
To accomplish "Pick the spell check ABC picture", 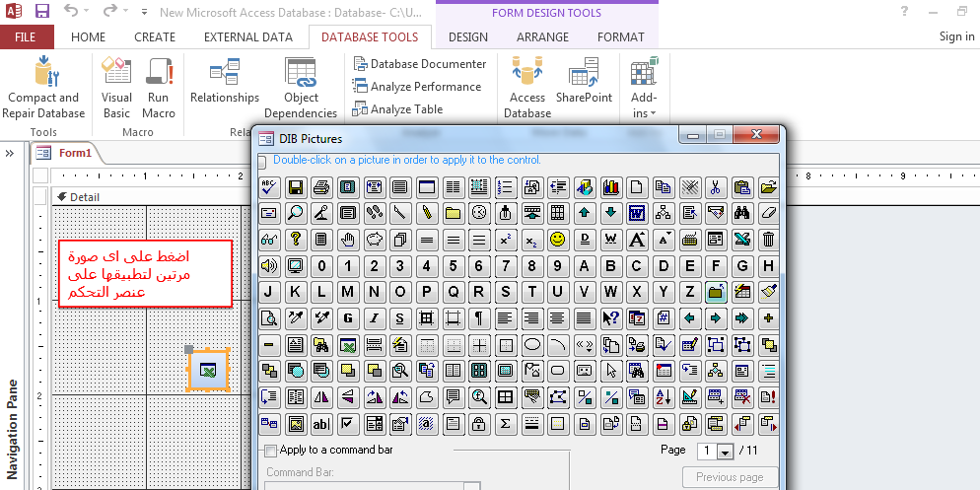I will click(269, 187).
